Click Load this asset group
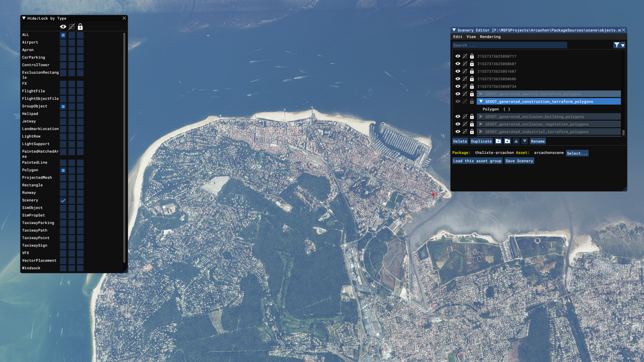 point(477,161)
